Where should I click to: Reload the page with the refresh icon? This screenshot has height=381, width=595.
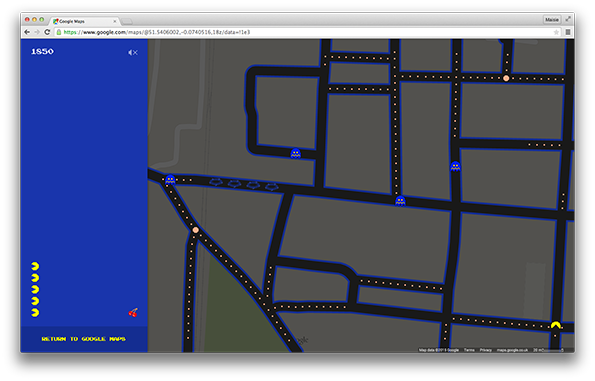(x=47, y=32)
